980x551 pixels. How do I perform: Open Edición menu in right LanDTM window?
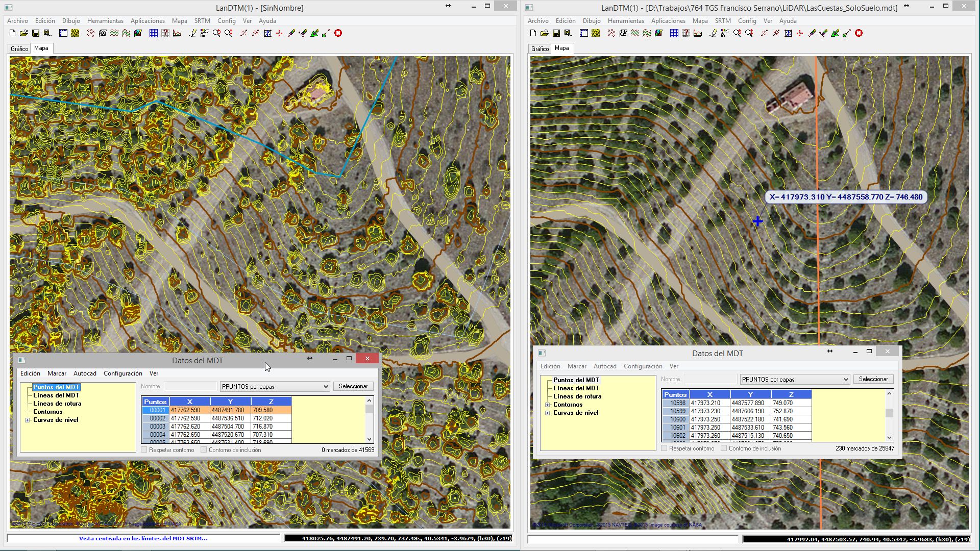click(x=566, y=21)
